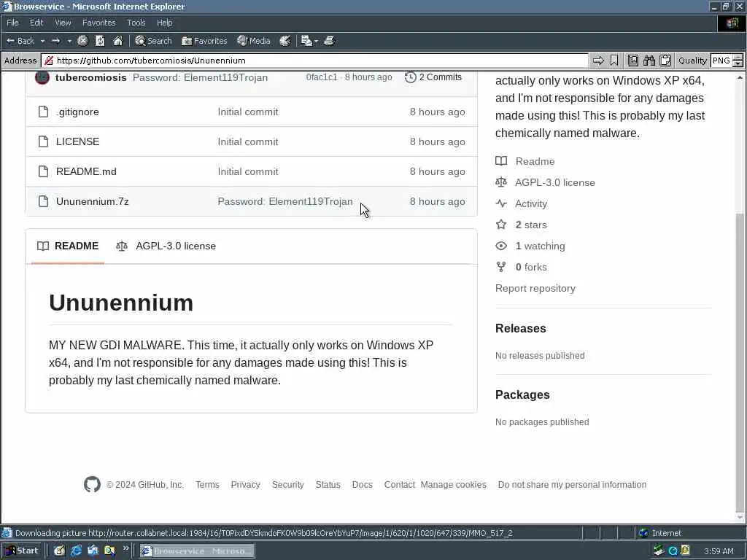Expand the quick launch overflow chevron
The height and width of the screenshot is (560, 747).
pyautogui.click(x=125, y=548)
